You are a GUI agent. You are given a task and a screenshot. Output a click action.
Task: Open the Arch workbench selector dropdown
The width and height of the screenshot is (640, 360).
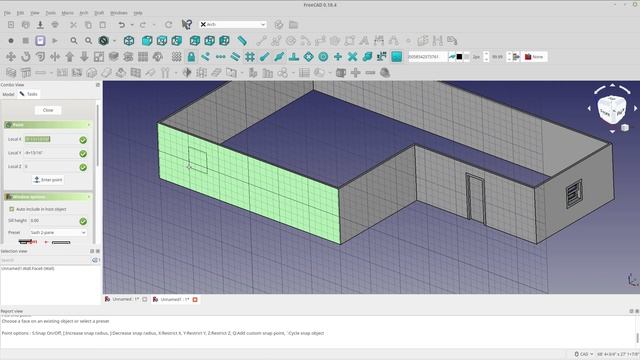233,24
